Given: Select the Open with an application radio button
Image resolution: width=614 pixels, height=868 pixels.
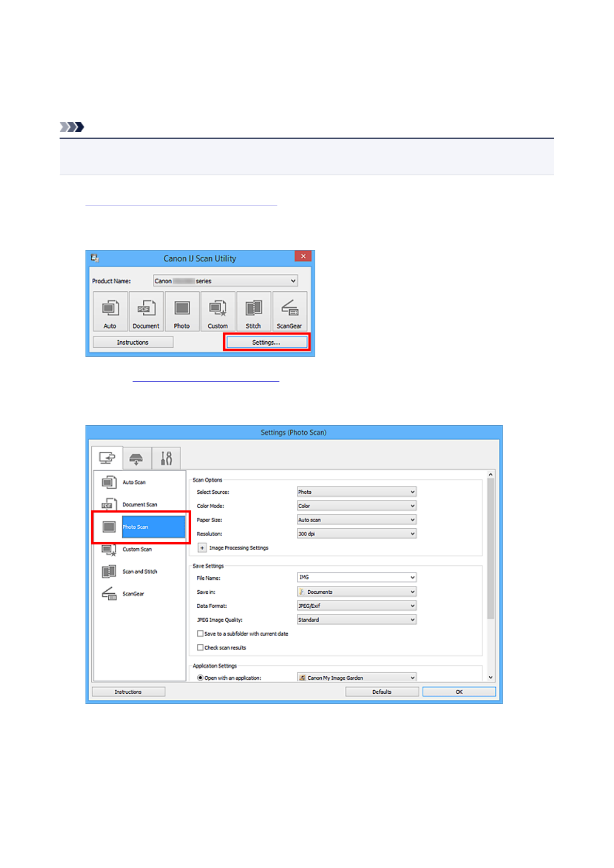Looking at the screenshot, I should pyautogui.click(x=201, y=678).
